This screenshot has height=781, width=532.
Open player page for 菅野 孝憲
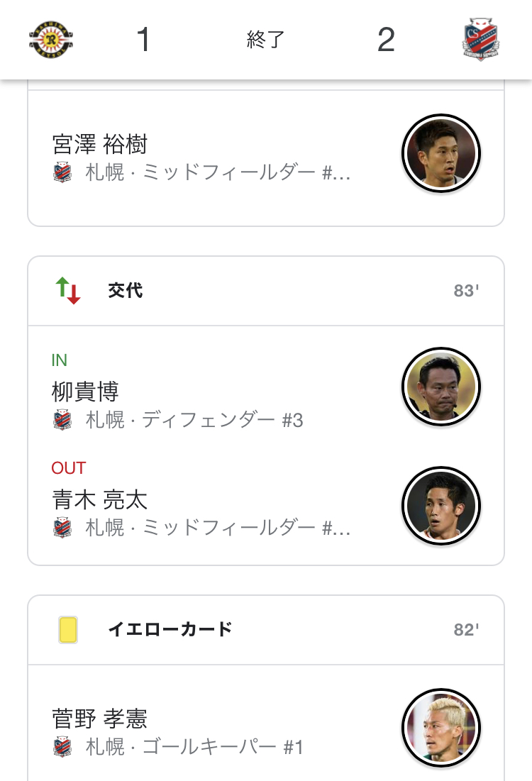100,719
